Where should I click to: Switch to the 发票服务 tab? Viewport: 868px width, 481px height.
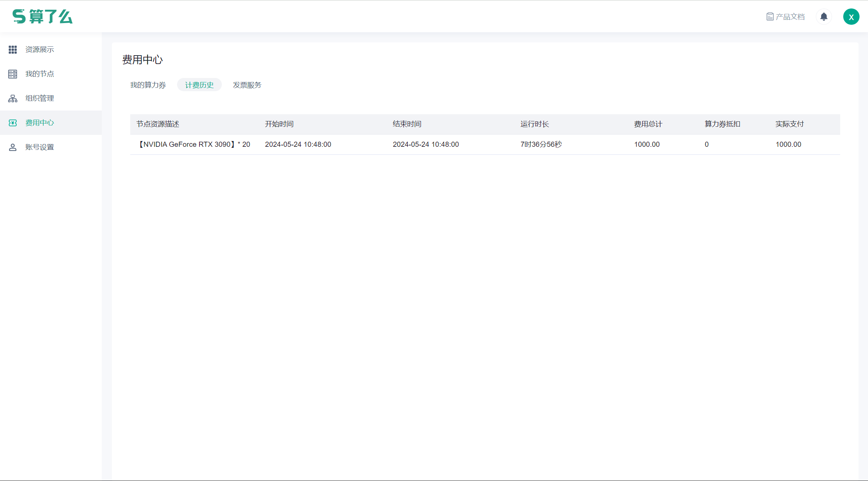[x=247, y=85]
